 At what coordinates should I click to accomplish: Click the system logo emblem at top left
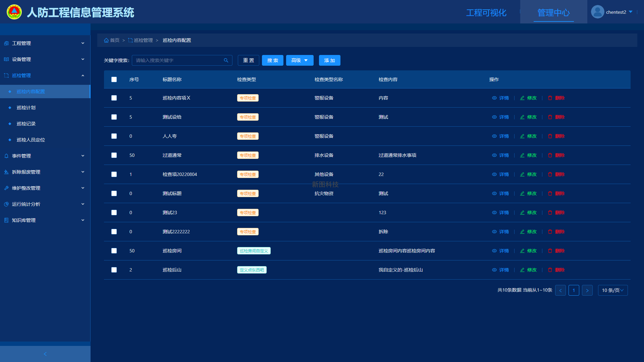(14, 12)
